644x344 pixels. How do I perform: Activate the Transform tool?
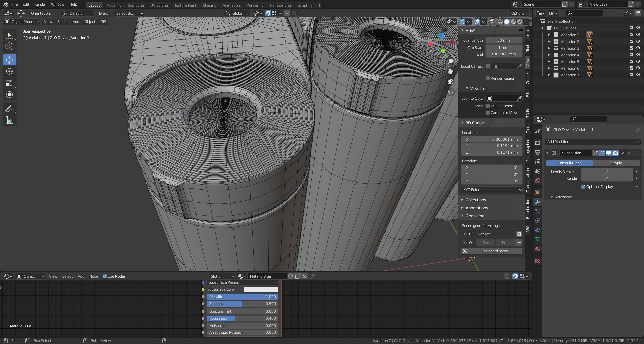pos(9,95)
